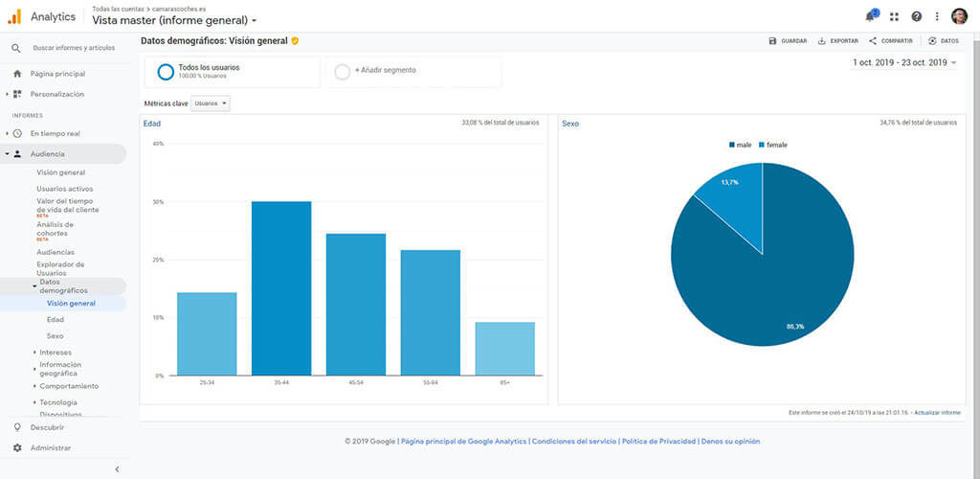Viewport: 980px width, 479px height.
Task: Click the Audiencia person icon
Action: (17, 154)
